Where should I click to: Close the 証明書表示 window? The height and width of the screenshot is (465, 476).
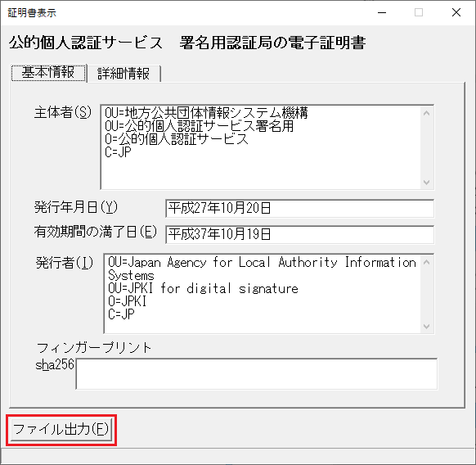pyautogui.click(x=456, y=13)
